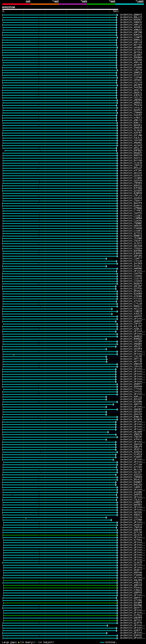Viewport: 146px width, 644px height.
Task: Select hit label UniRef100_Q9CZN7
Action: (x=131, y=286)
